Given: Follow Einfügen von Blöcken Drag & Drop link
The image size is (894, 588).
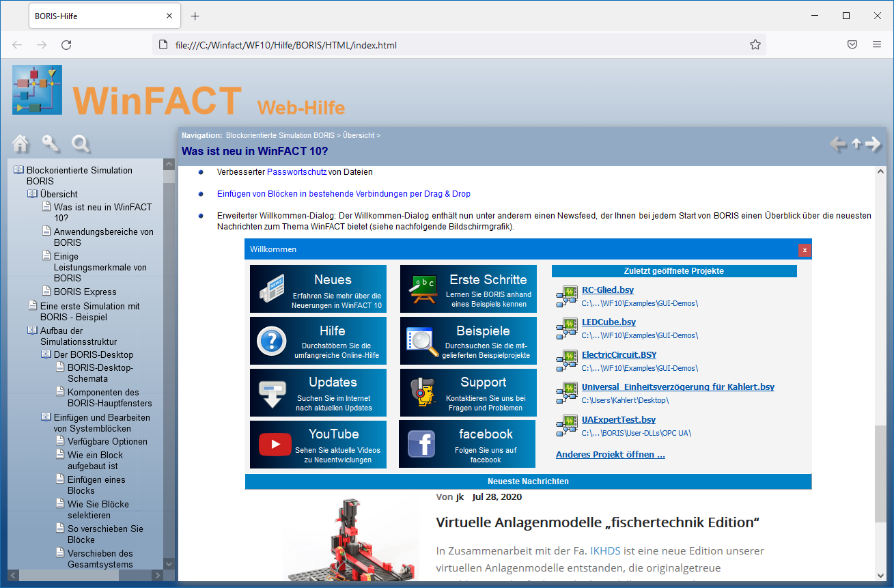Looking at the screenshot, I should tap(344, 194).
